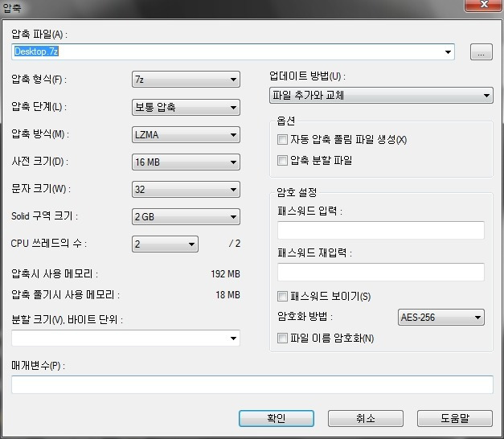Enable the 자동 압축 풀림 파일 생성 checkbox

tap(282, 140)
